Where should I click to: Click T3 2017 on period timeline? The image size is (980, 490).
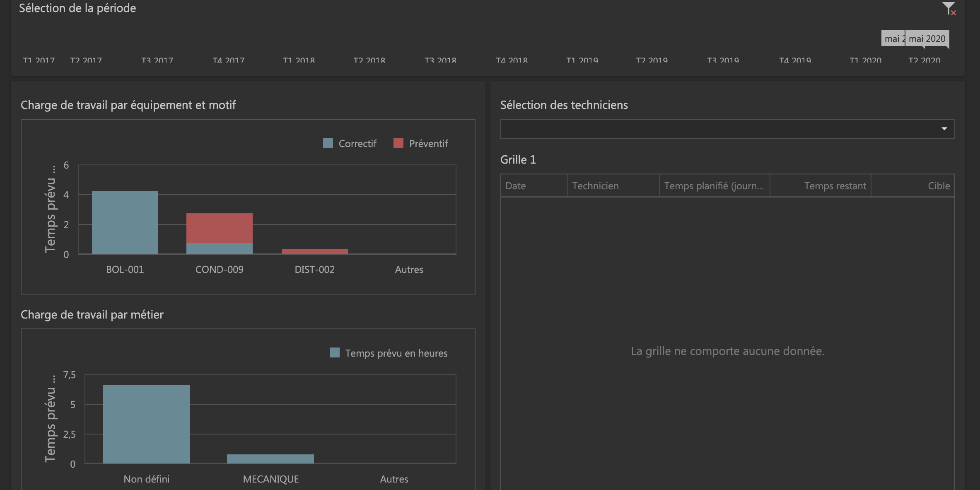click(157, 60)
